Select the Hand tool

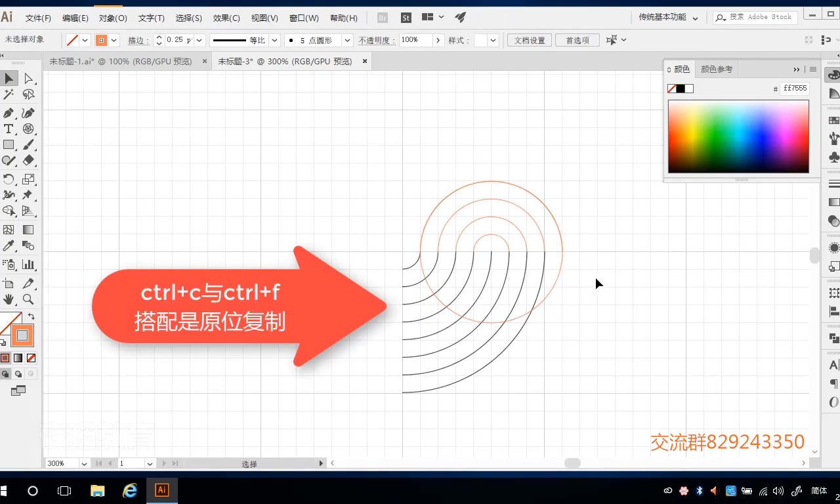(9, 299)
